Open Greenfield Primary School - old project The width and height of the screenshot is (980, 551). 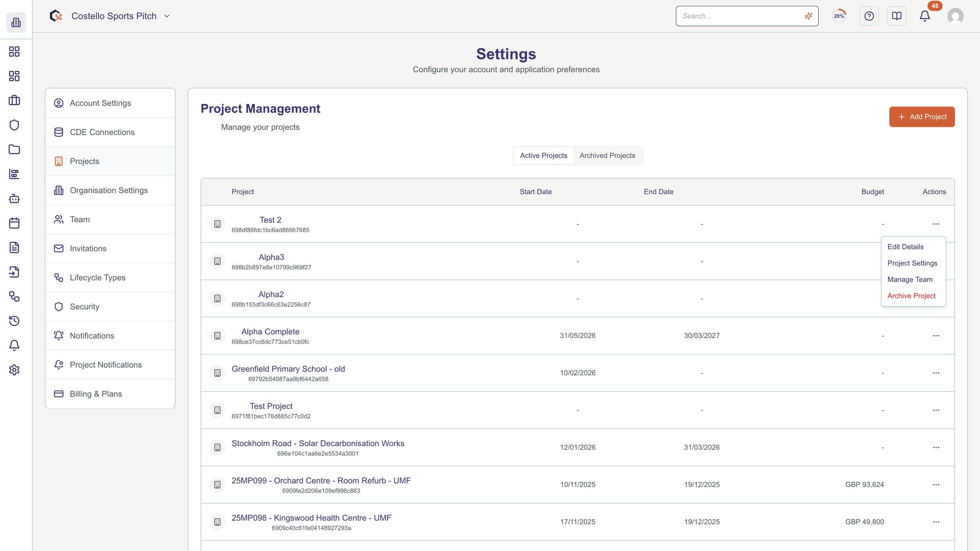(x=288, y=369)
